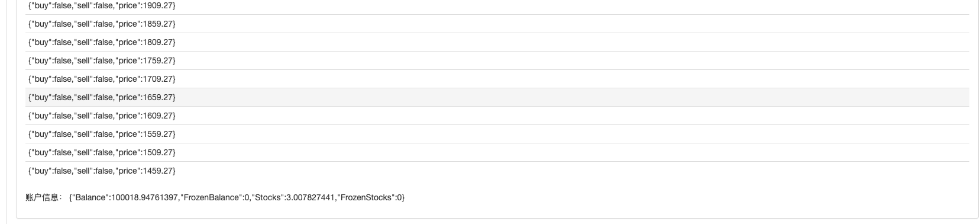Select the log row with price 1859.27
Image resolution: width=980 pixels, height=224 pixels.
[497, 24]
